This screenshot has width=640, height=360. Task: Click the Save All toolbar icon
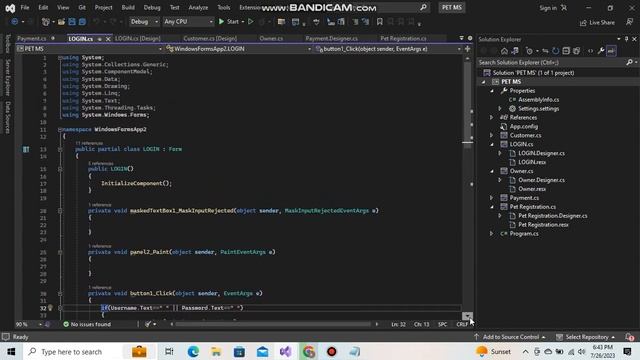coord(82,22)
